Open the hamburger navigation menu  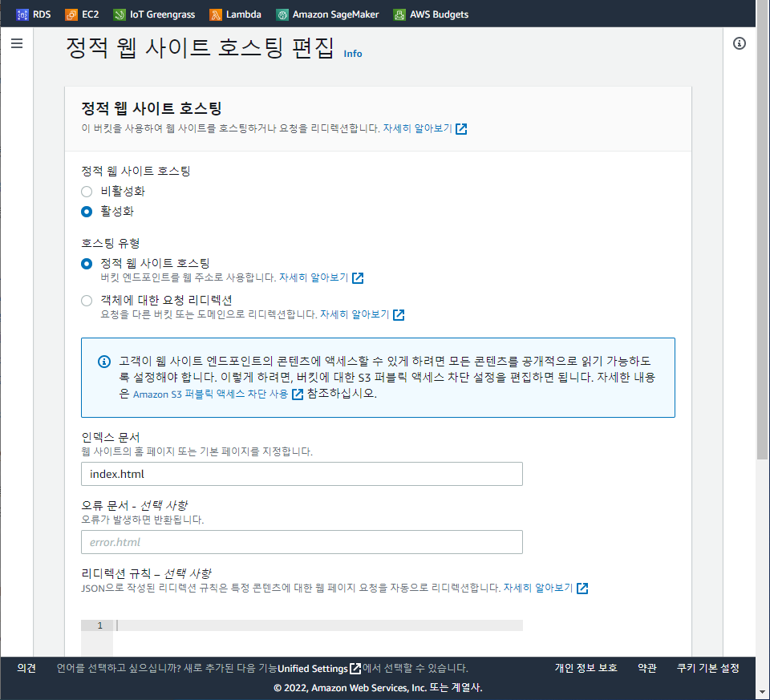17,43
